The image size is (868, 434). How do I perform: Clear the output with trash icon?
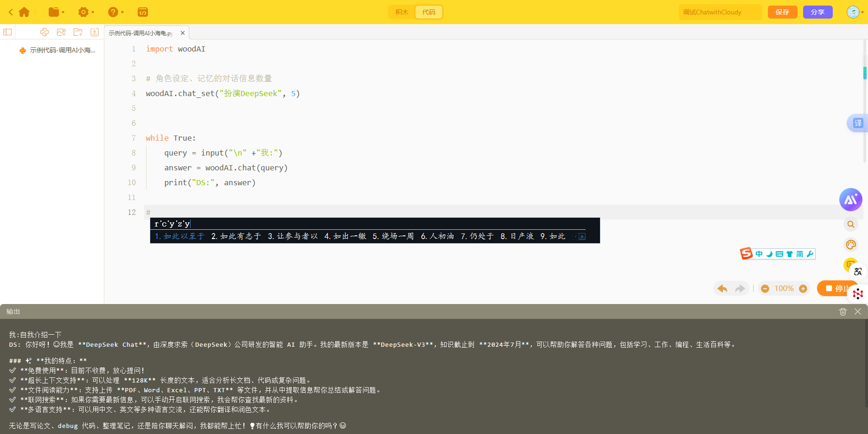click(x=843, y=312)
